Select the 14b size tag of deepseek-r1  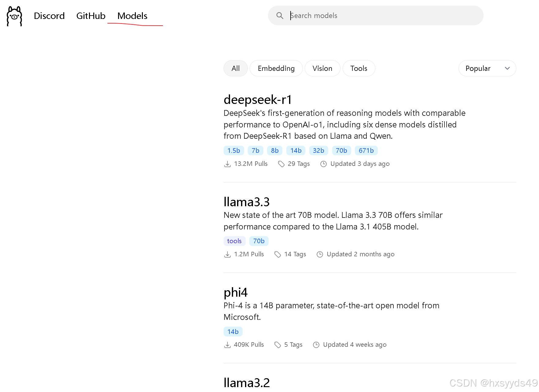pyautogui.click(x=296, y=151)
